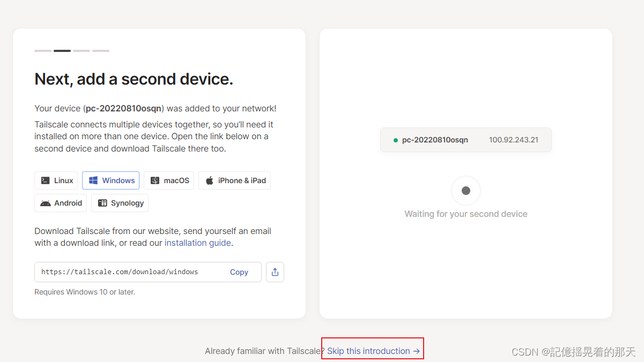Select the Windows platform button
Image resolution: width=644 pixels, height=362 pixels.
tap(110, 180)
